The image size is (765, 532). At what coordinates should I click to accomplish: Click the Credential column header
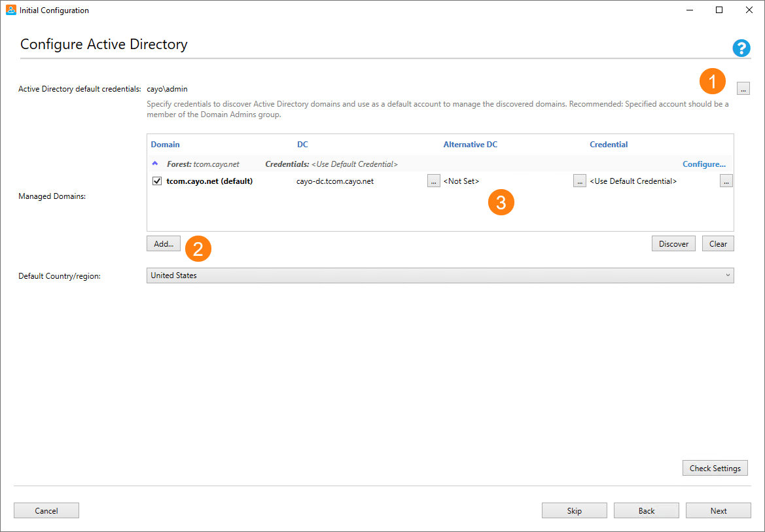[609, 145]
